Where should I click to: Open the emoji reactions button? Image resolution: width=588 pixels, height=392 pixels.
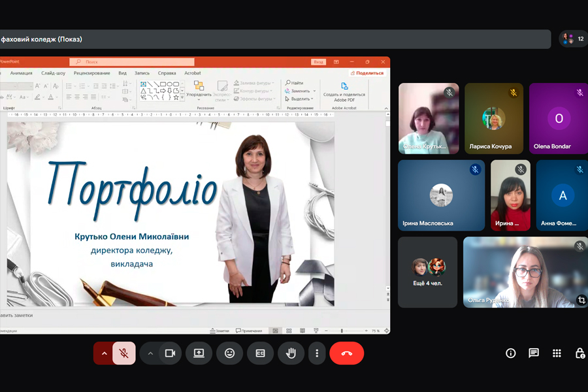tap(229, 353)
